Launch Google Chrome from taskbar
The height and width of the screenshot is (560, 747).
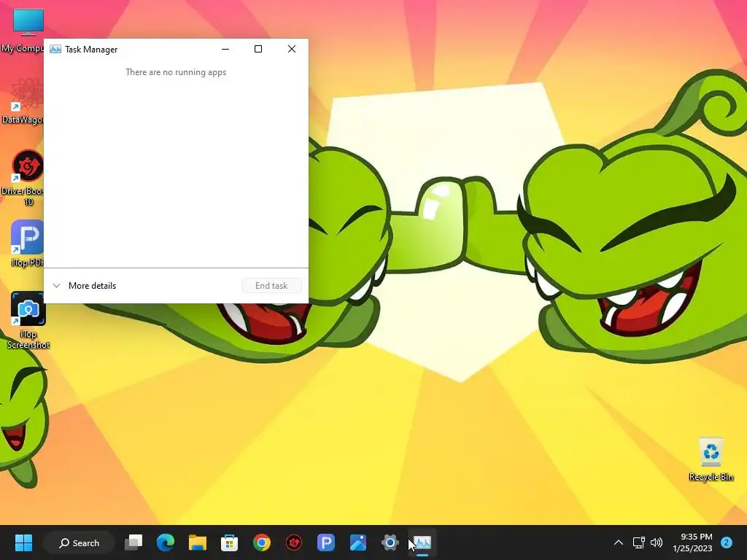(x=262, y=542)
